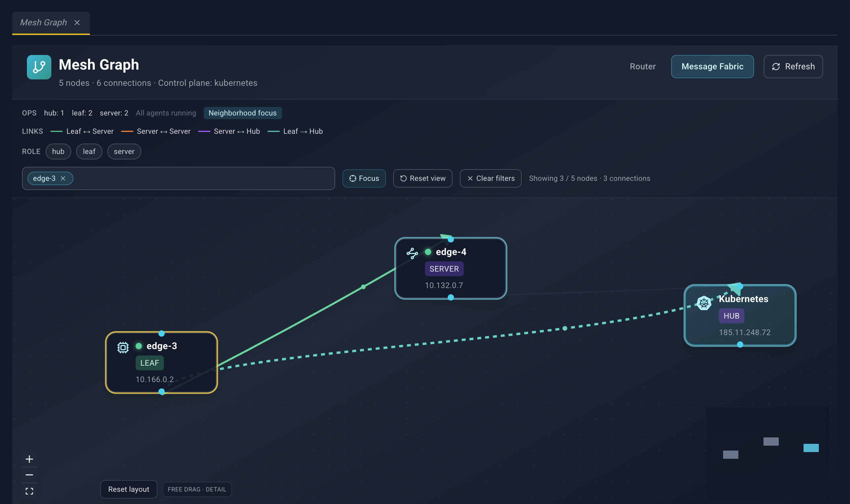The height and width of the screenshot is (504, 850).
Task: Click the node search input field
Action: click(179, 178)
